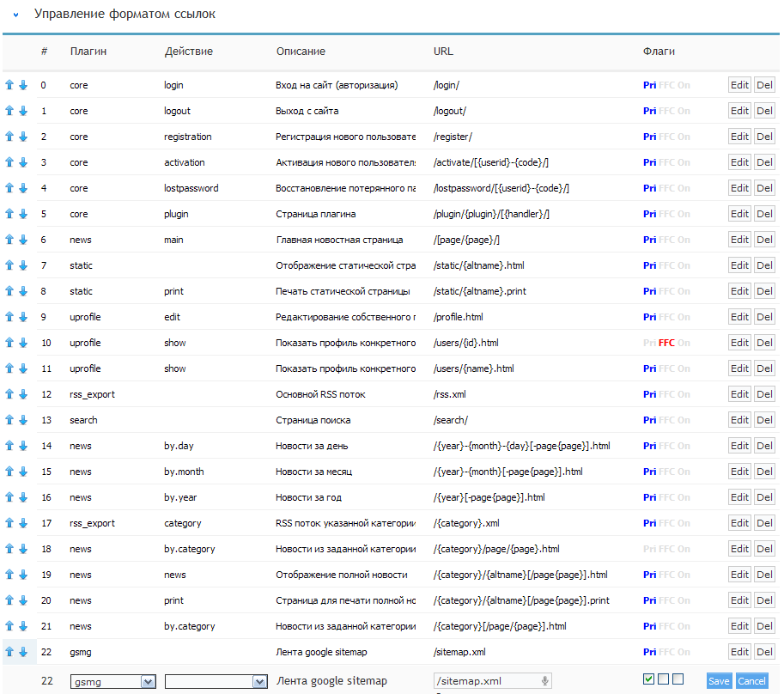
Task: Save the edited sitemap rule
Action: [x=719, y=681]
